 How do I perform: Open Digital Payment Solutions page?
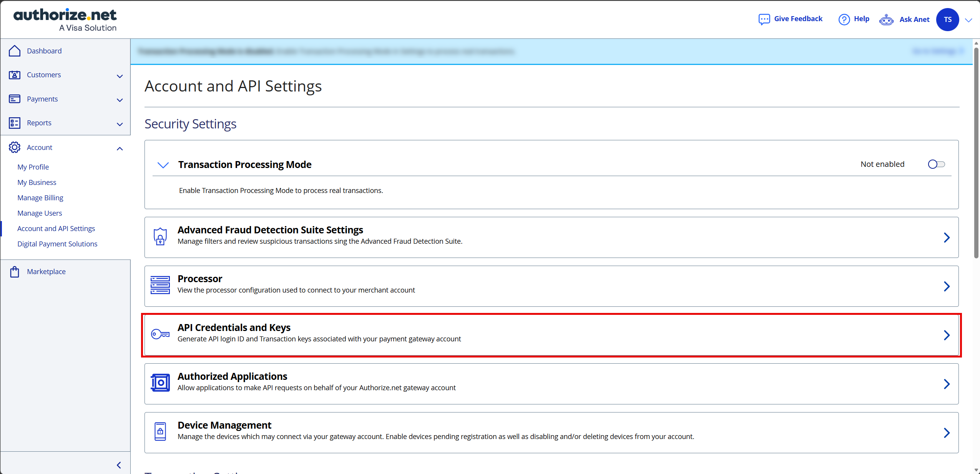coord(57,244)
